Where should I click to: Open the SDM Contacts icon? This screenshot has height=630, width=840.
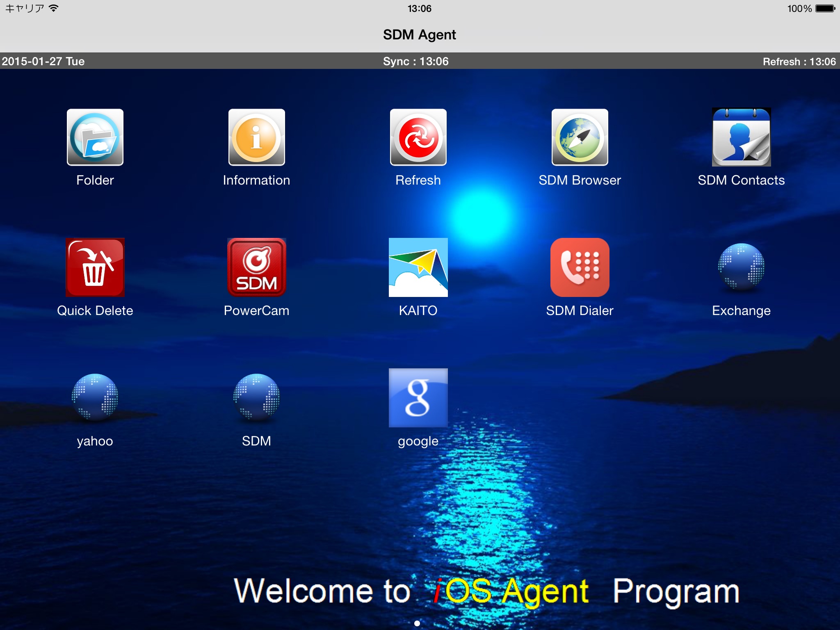pyautogui.click(x=742, y=137)
